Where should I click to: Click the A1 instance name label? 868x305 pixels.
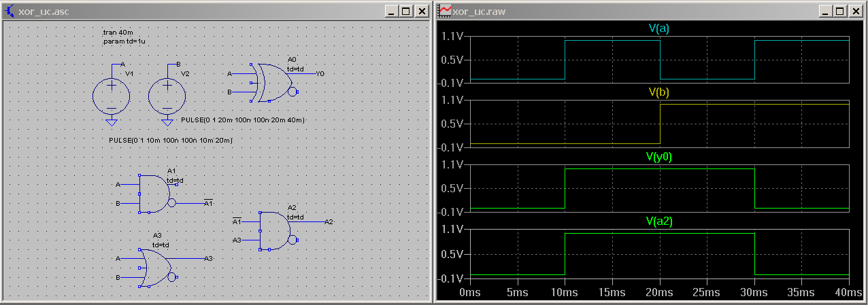click(x=171, y=171)
